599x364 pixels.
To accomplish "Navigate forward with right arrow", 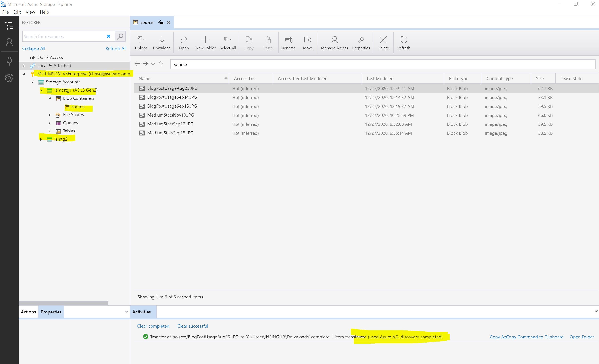I will tap(145, 64).
